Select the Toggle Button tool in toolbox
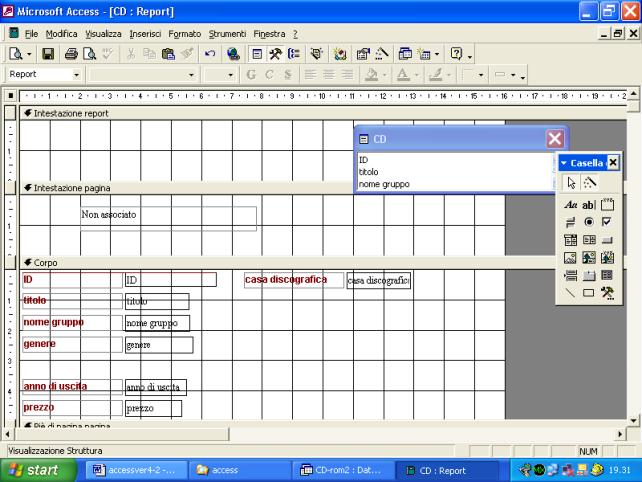This screenshot has height=482, width=642. point(570,222)
